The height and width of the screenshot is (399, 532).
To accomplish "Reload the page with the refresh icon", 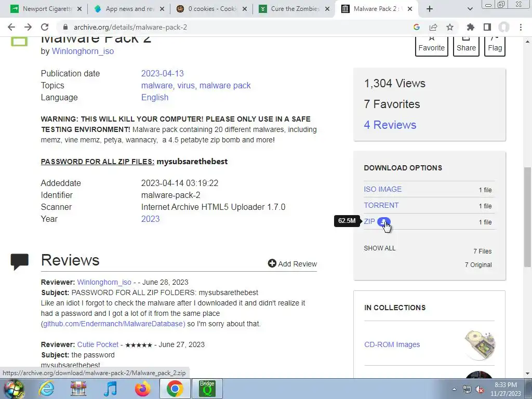I will click(45, 27).
